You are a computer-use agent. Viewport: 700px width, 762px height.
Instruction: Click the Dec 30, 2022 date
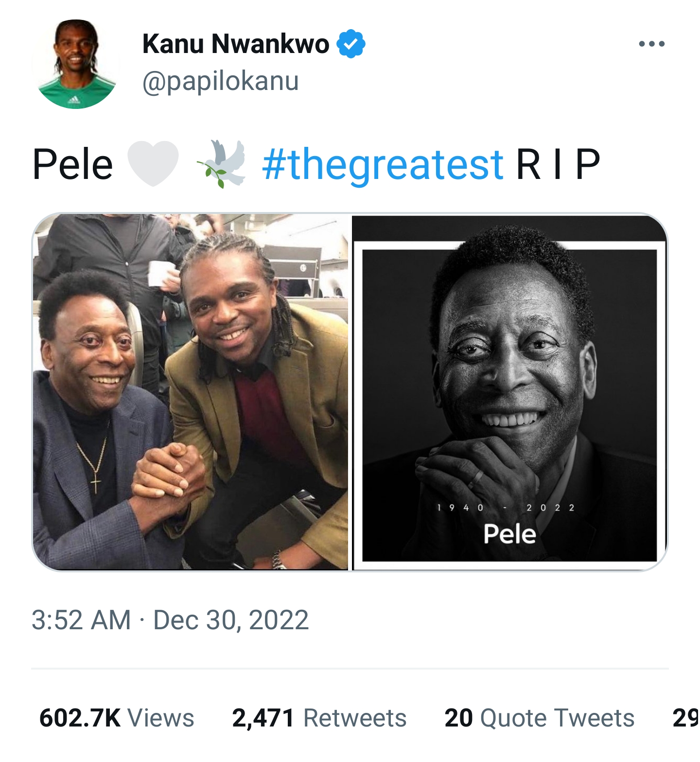click(231, 620)
